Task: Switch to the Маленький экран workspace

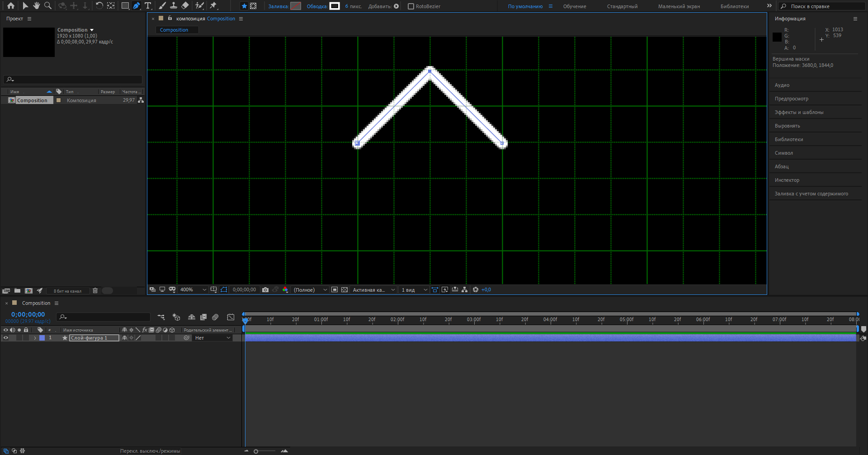Action: pyautogui.click(x=679, y=6)
